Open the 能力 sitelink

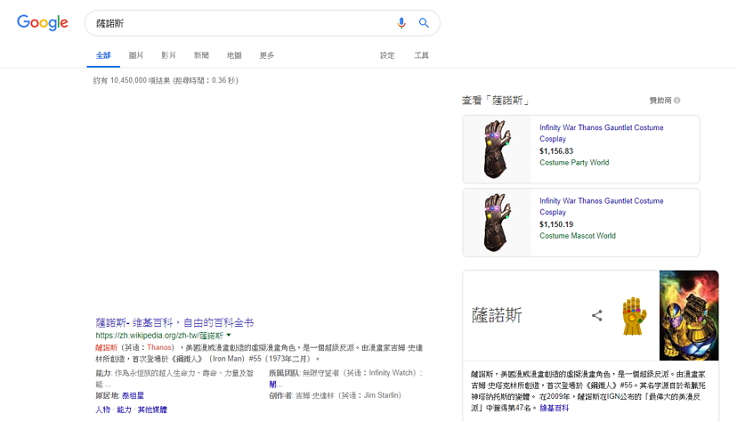coord(124,409)
